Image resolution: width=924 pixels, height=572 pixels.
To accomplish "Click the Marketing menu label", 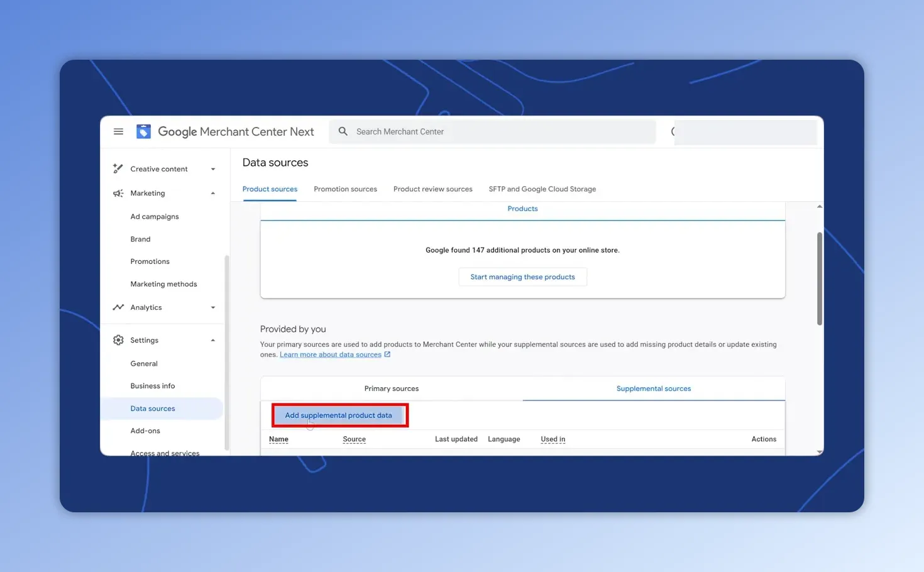I will 148,193.
